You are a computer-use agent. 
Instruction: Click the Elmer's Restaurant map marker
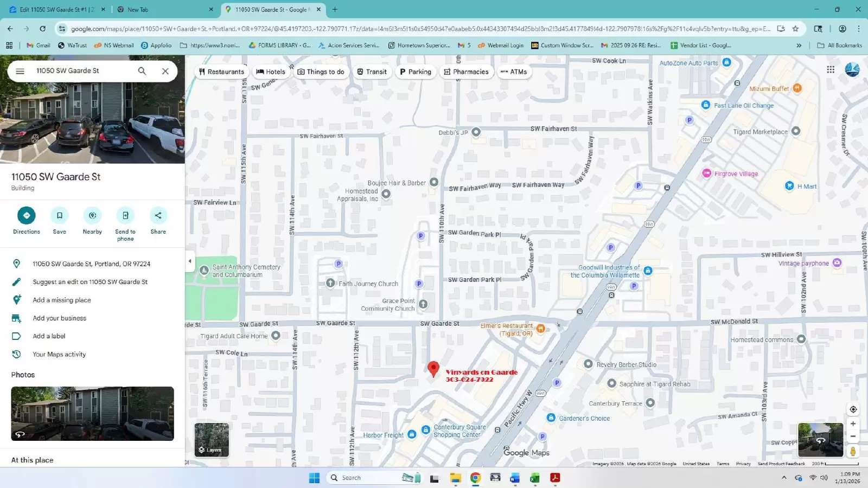540,328
